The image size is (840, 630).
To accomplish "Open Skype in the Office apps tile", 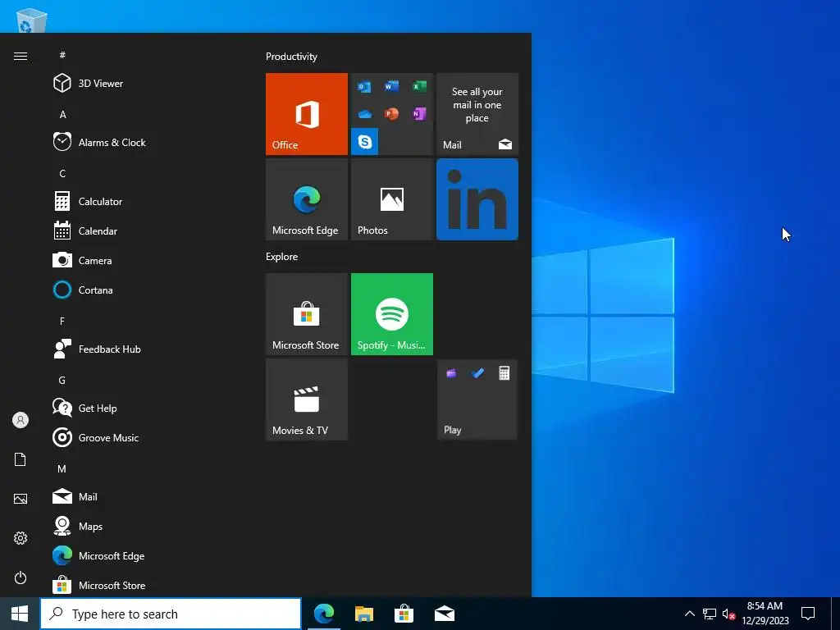I will click(x=365, y=141).
